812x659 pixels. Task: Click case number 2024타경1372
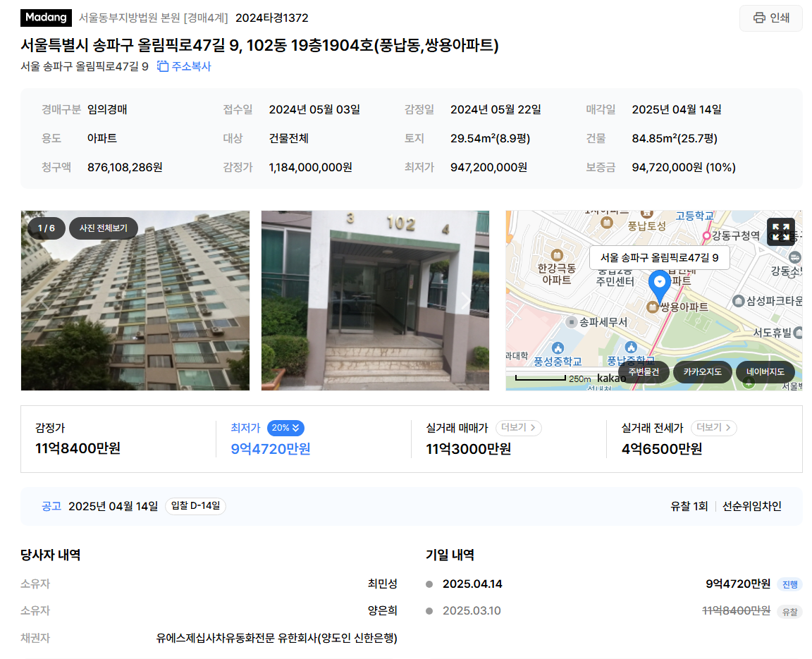tap(272, 18)
